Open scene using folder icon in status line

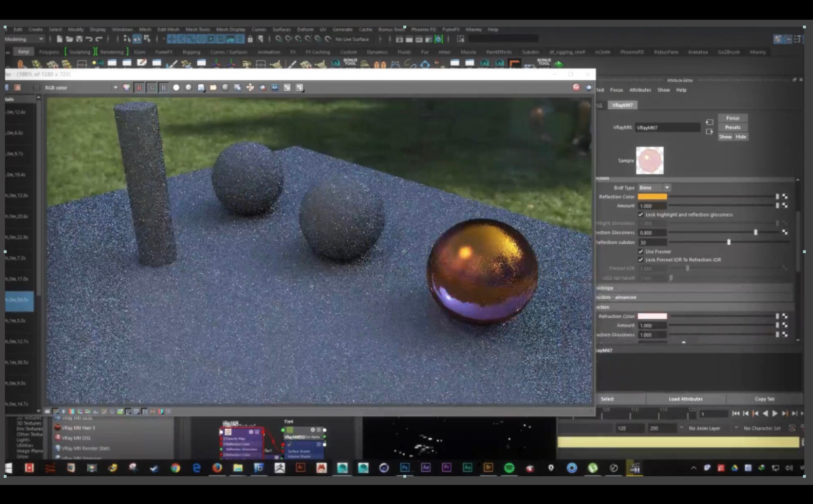69,39
